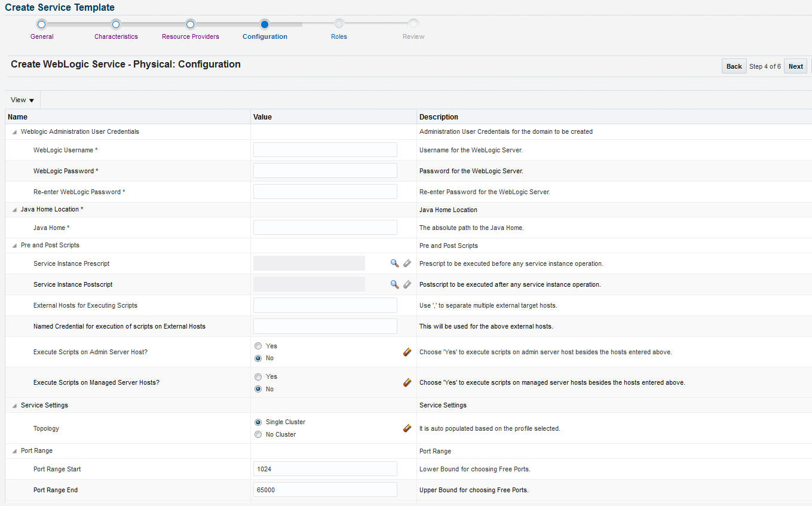Click the Value column header

coord(333,117)
